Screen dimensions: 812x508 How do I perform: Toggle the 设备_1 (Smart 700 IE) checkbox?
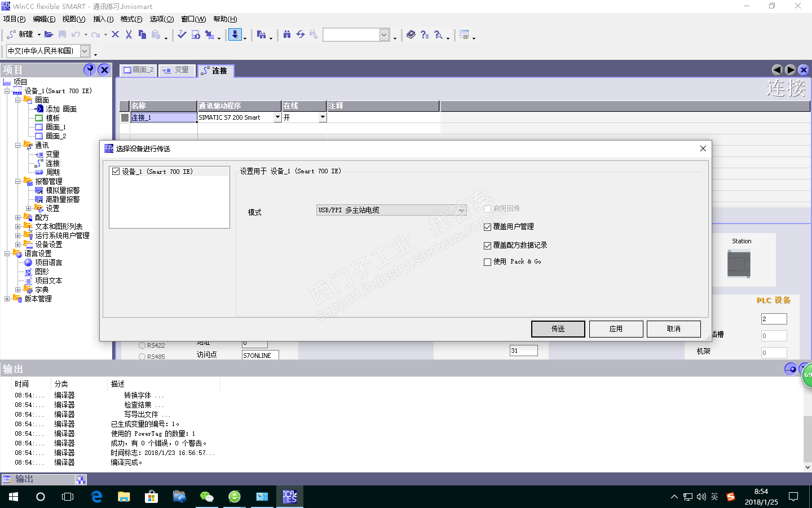click(x=116, y=172)
